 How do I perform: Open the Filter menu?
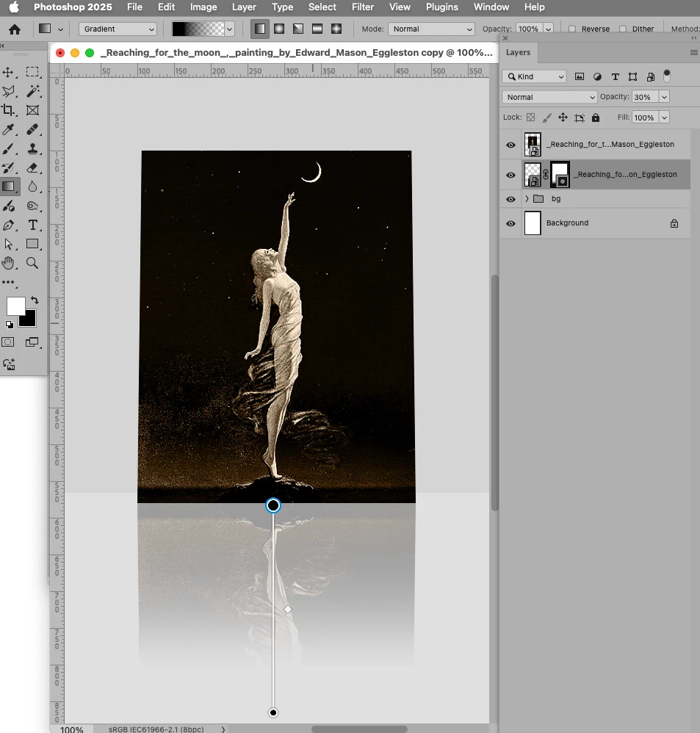point(363,7)
